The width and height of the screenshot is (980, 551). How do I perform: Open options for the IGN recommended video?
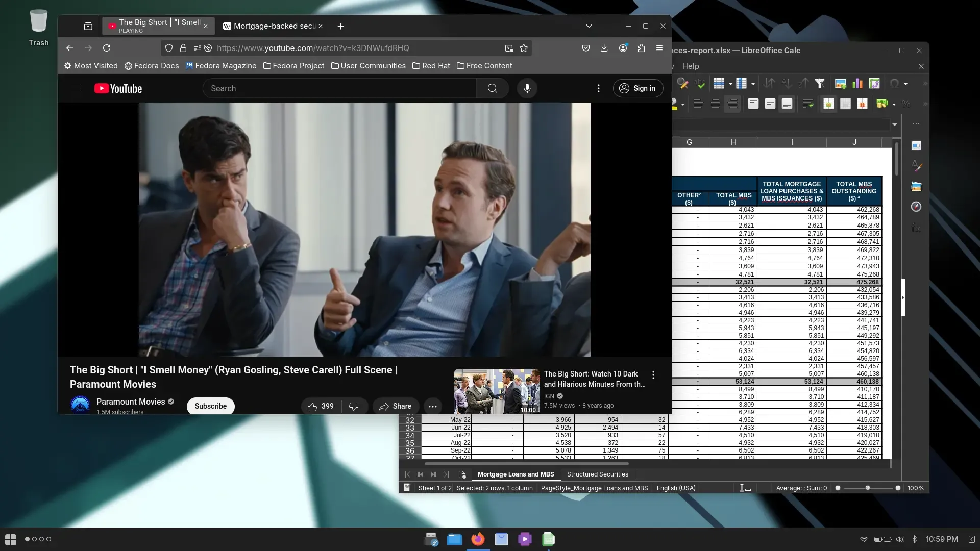pyautogui.click(x=653, y=375)
